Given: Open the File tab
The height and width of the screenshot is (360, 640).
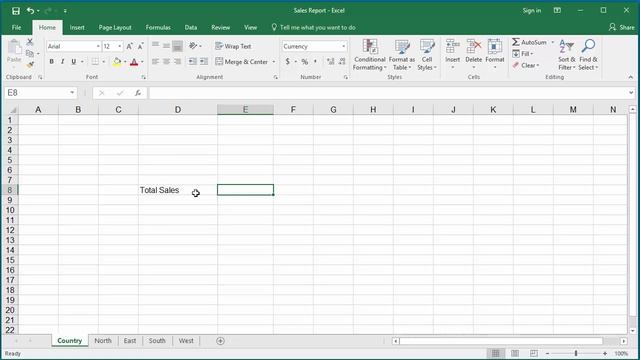Looking at the screenshot, I should tap(16, 27).
